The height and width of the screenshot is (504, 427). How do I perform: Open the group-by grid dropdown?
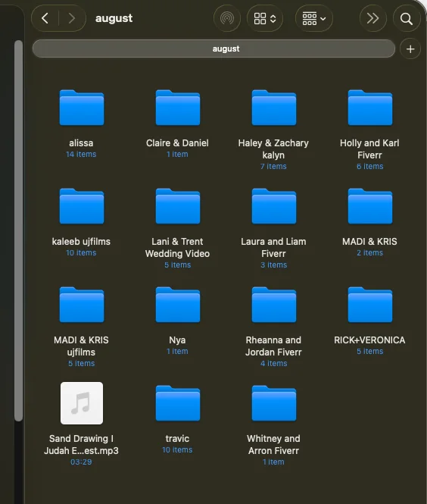(x=314, y=18)
